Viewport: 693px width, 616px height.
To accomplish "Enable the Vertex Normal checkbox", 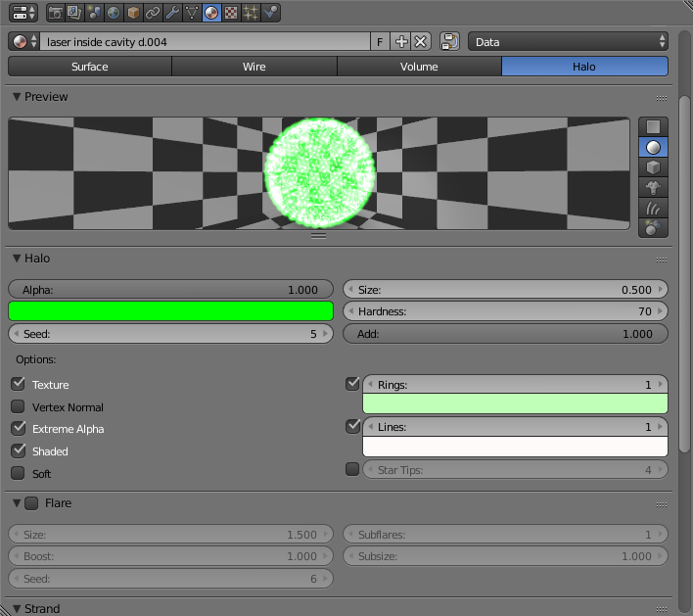I will coord(18,406).
